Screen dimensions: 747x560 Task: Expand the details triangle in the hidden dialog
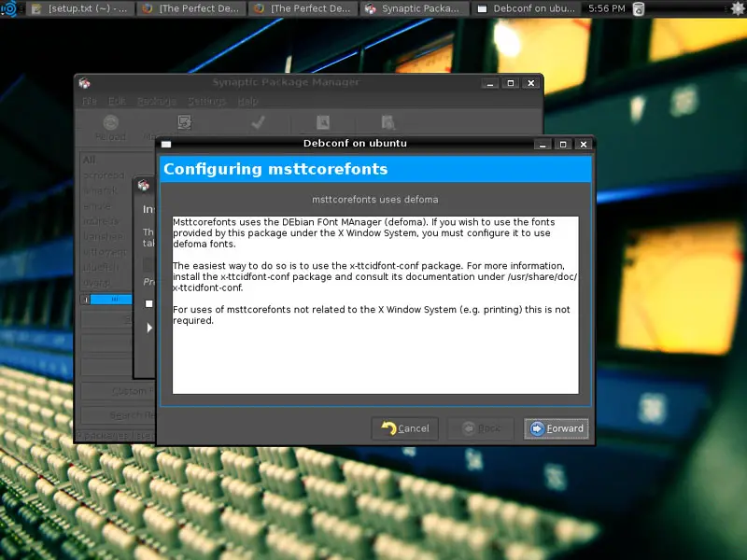pos(149,328)
